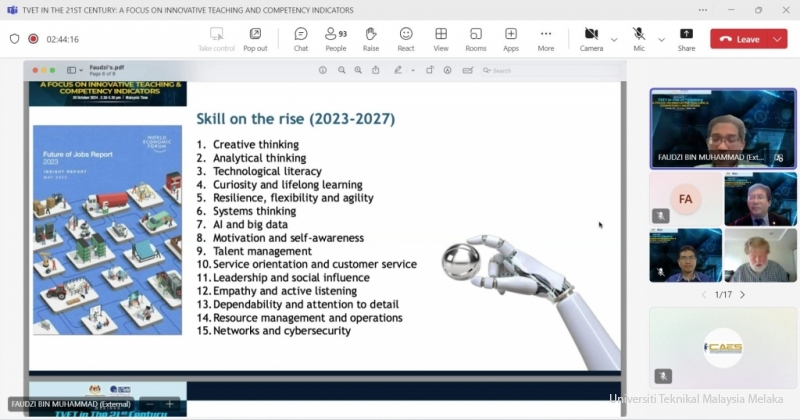Pop out the shared content window

point(255,39)
